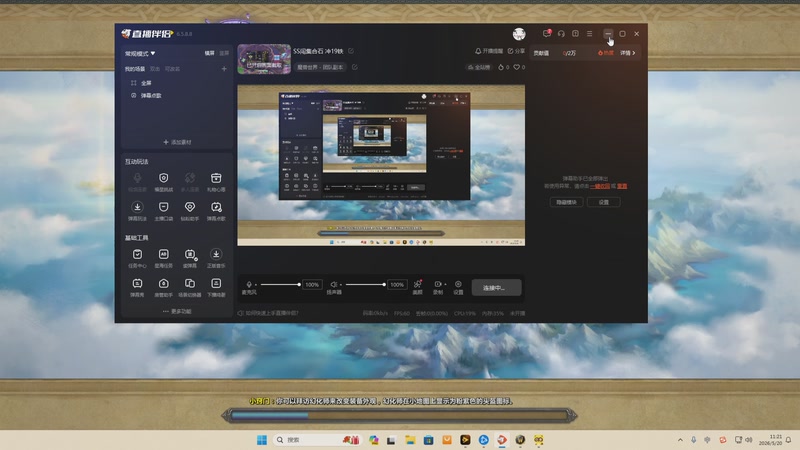Switch to 竖屏 portrait tab
The height and width of the screenshot is (450, 800).
(224, 53)
